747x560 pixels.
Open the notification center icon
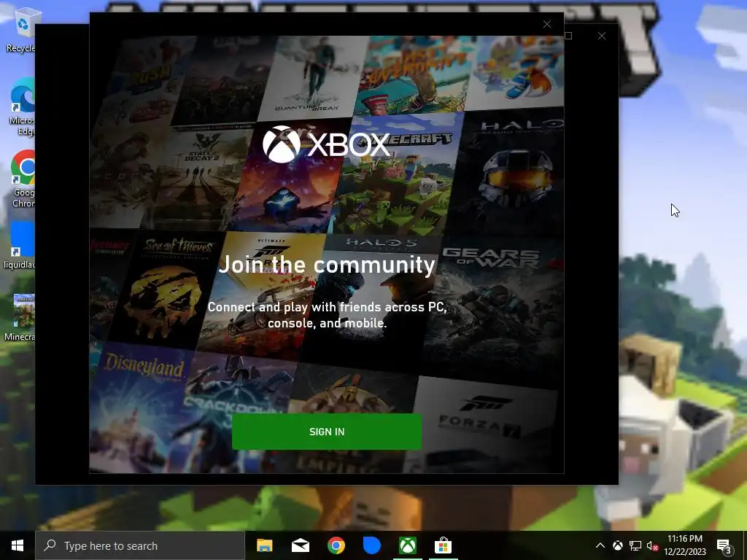pyautogui.click(x=724, y=545)
